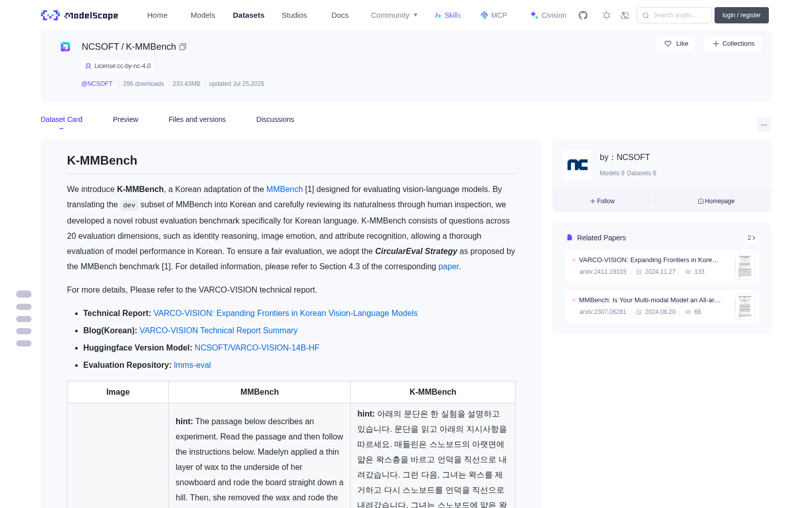
Task: Click the Civision sparkle icon
Action: 534,15
